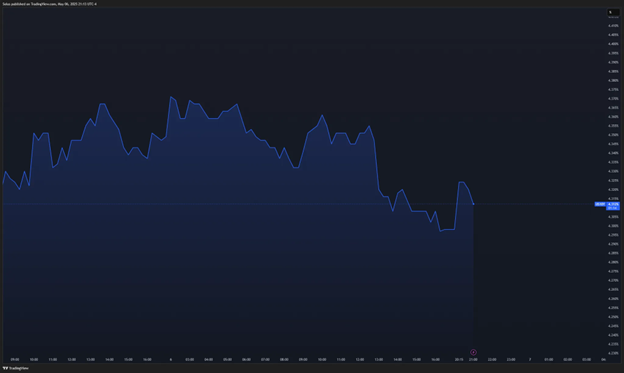Click the 4.400% price axis label
The image size is (624, 373).
coord(613,44)
